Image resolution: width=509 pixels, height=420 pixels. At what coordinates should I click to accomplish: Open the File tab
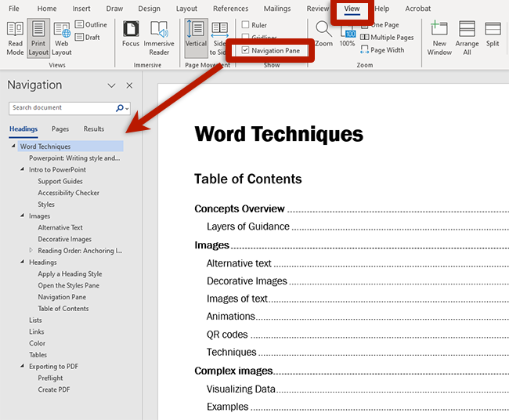tap(13, 9)
